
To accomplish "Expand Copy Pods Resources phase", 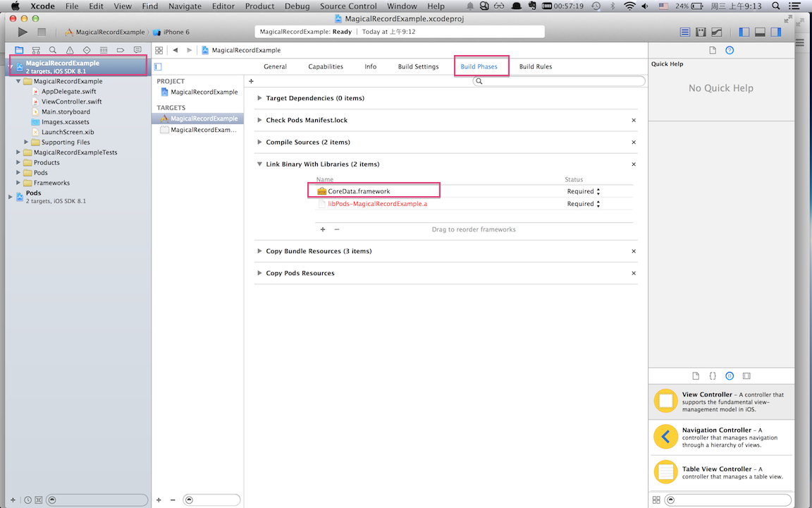I will pos(259,273).
